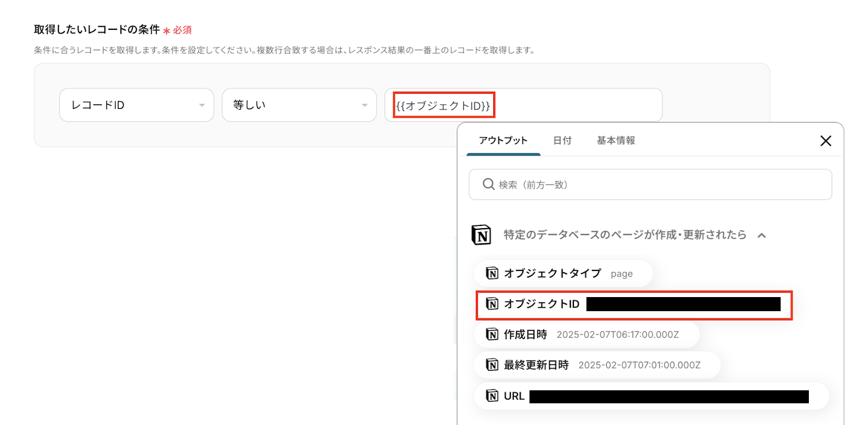Screen dimensions: 868x425
Task: Click Notion icon beside URL
Action: 492,396
